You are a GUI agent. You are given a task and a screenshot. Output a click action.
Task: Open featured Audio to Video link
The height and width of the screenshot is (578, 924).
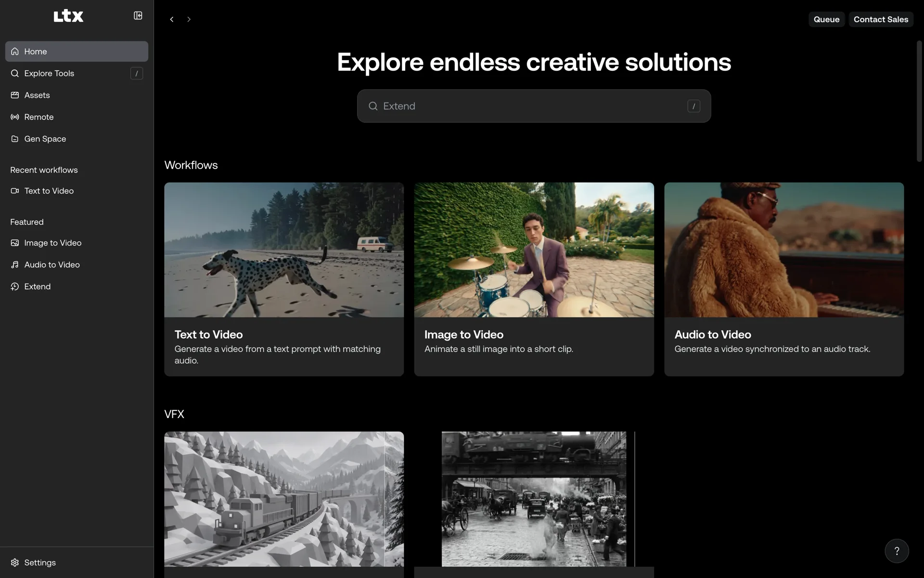(77, 264)
